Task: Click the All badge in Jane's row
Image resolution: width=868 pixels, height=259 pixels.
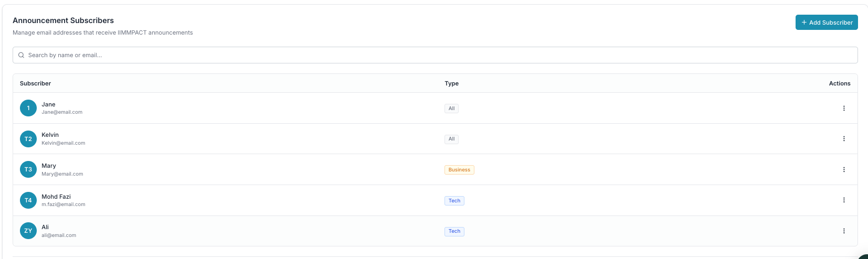Action: click(x=451, y=109)
